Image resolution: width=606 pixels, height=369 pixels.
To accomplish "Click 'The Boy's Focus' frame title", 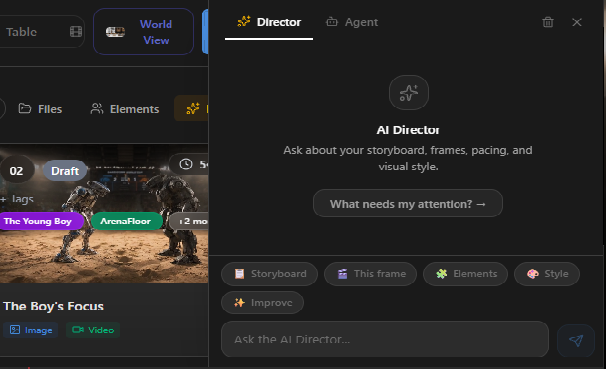I will click(54, 306).
